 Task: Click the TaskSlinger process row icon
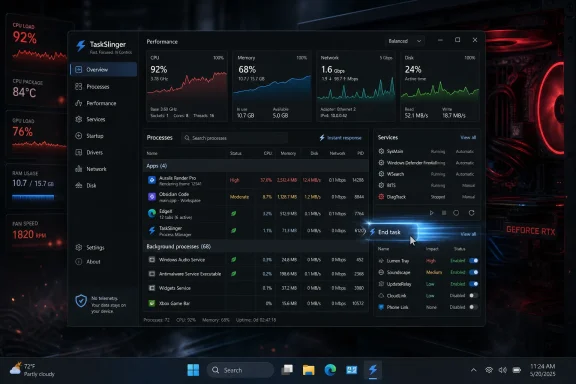pos(152,230)
